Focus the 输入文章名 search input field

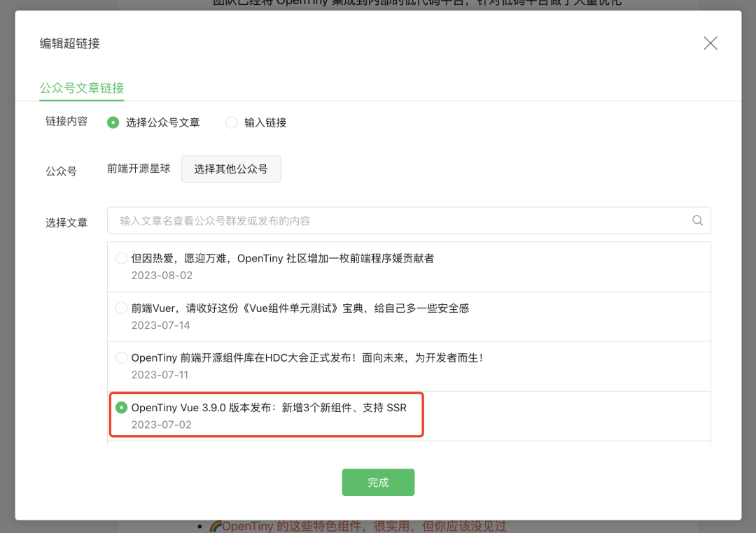pos(409,220)
